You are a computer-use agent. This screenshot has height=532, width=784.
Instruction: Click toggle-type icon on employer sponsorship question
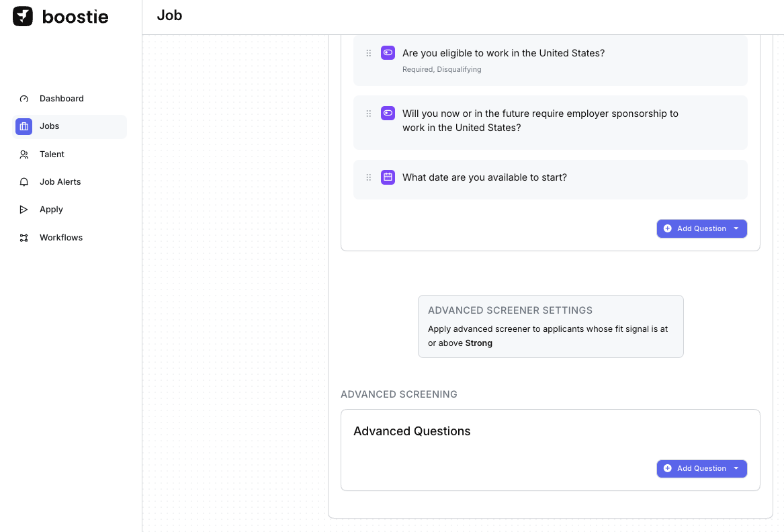[388, 114]
